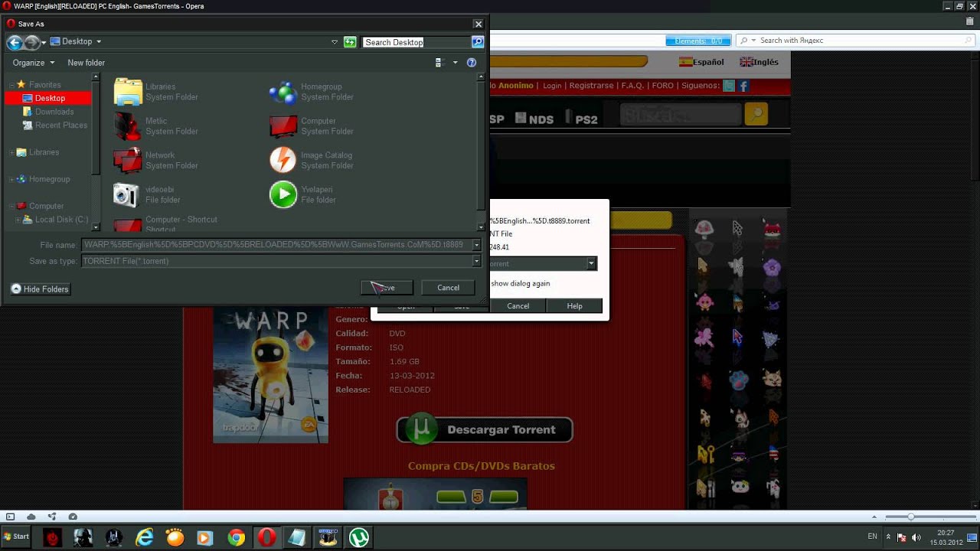Open Internet Explorer from the taskbar

(145, 537)
